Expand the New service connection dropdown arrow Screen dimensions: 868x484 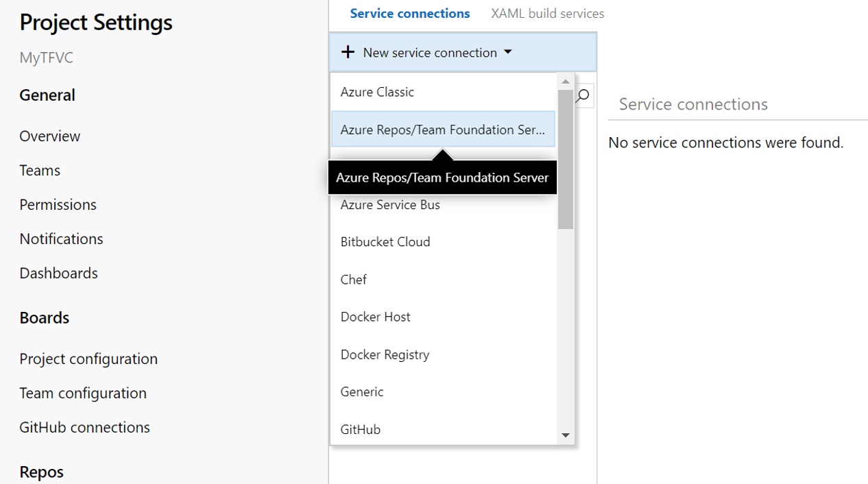(507, 51)
